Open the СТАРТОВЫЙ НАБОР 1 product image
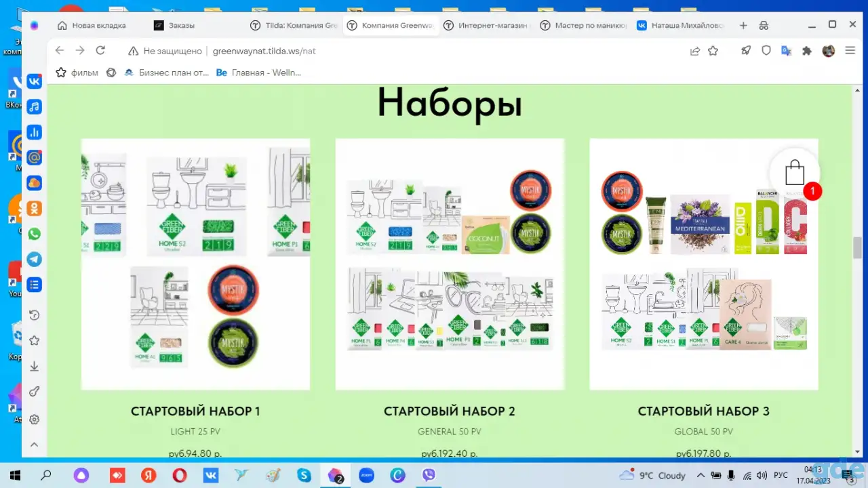The image size is (868, 488). [x=195, y=264]
